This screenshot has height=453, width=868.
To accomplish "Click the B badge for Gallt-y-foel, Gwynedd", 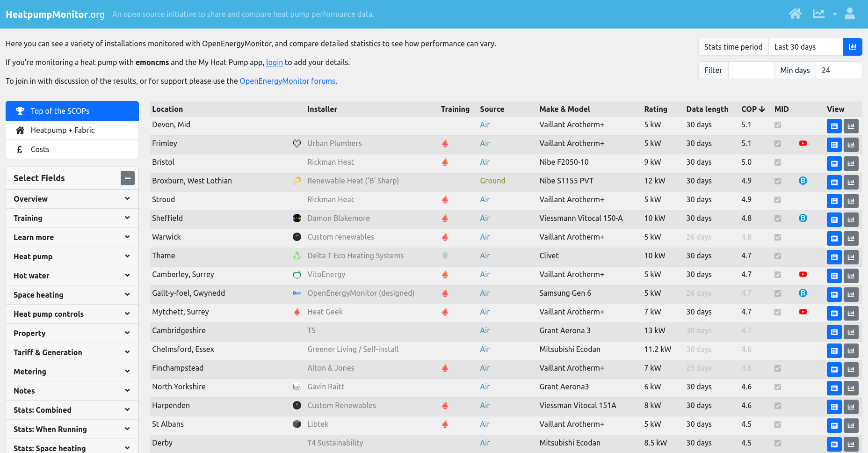I will (803, 293).
